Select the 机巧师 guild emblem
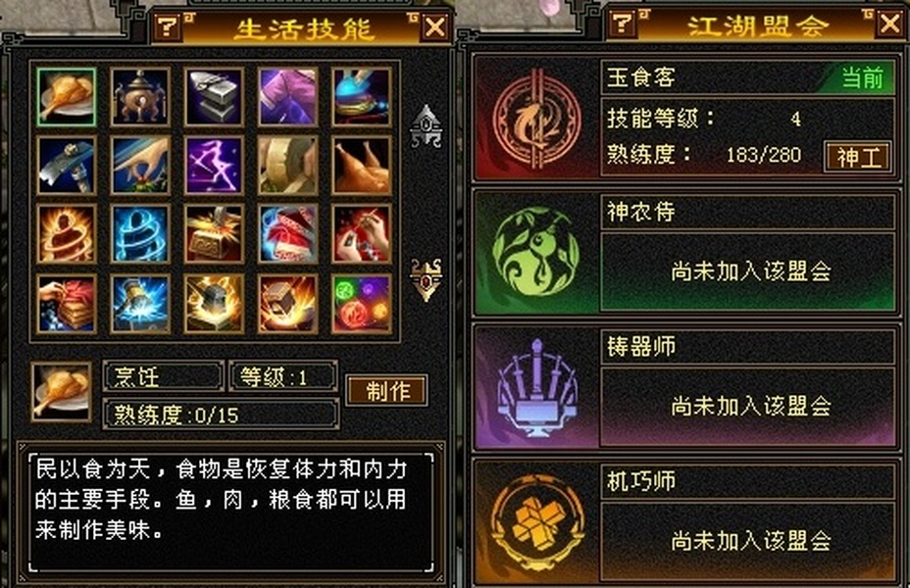The image size is (910, 588). coord(536,522)
